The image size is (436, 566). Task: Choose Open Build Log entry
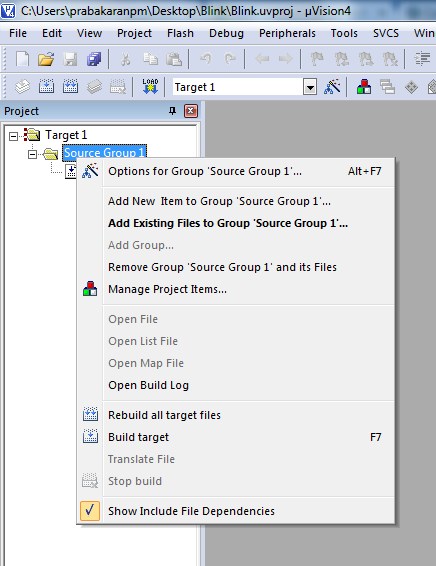[x=236, y=385]
